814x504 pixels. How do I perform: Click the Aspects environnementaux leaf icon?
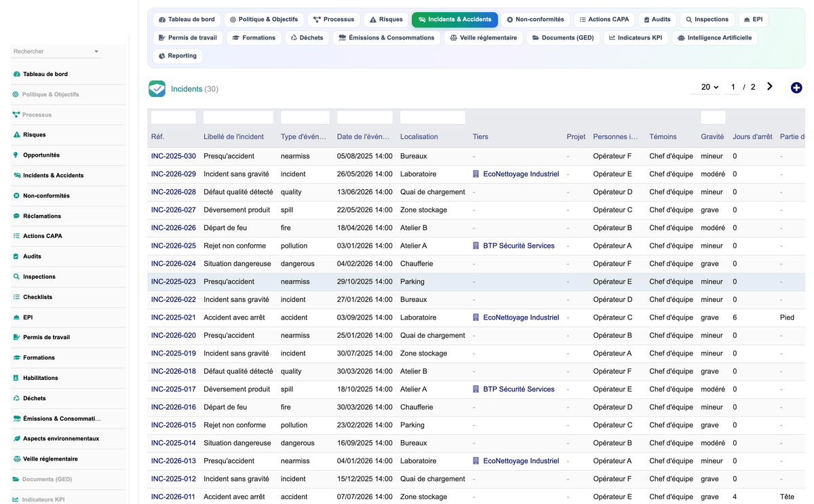coord(16,439)
